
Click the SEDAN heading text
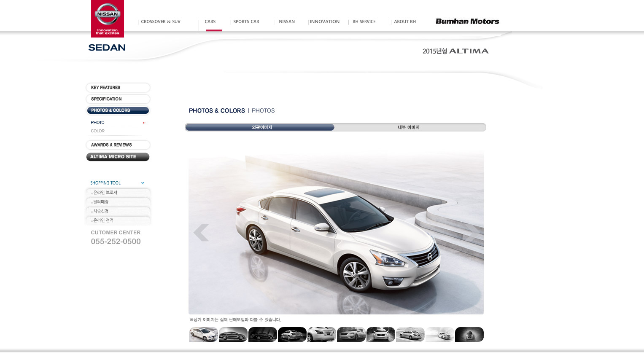[x=107, y=48]
